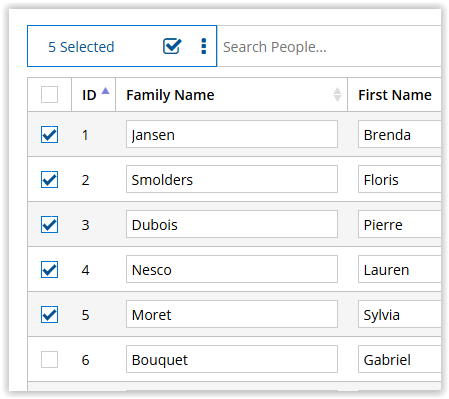Viewport: 449px width, 399px height.
Task: Select the row 6 Bouquet checkbox
Action: tap(49, 359)
